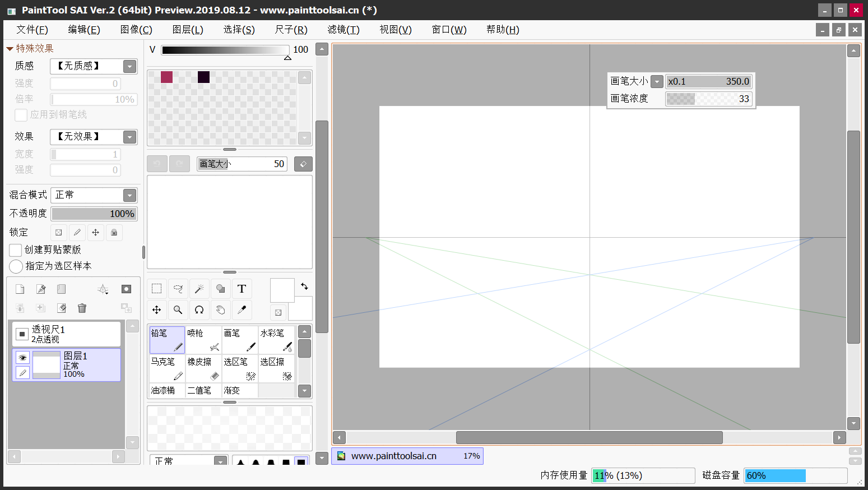Open the 帮助(H) menu
Image resolution: width=868 pixels, height=490 pixels.
pyautogui.click(x=503, y=30)
